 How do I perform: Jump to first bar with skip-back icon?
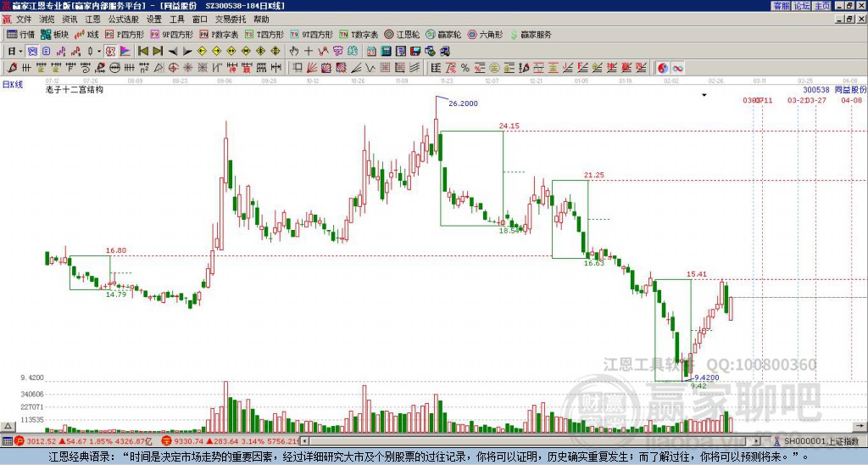point(142,51)
